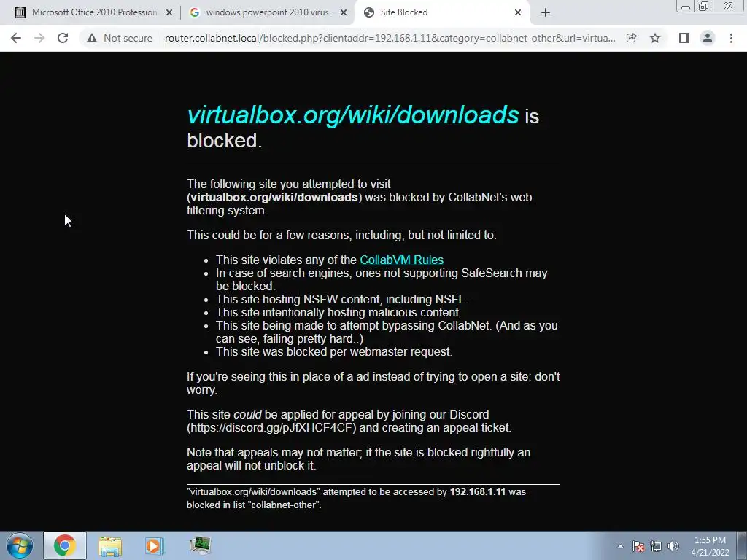
Task: Switch to the Microsoft Office 2010 Professional tab
Action: 94,12
